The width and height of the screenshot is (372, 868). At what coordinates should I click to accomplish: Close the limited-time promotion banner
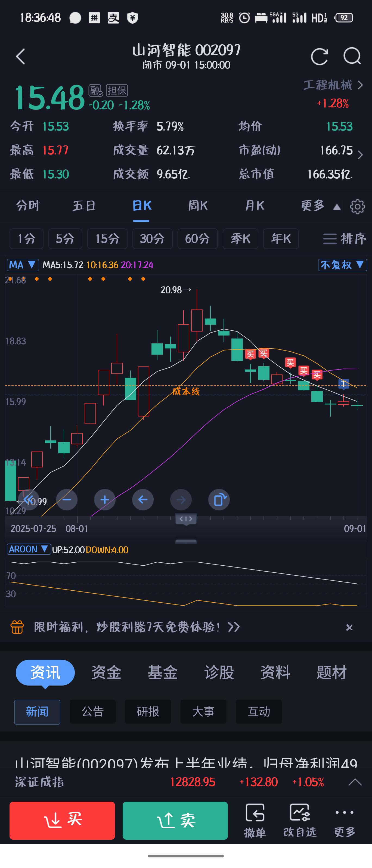pyautogui.click(x=349, y=627)
